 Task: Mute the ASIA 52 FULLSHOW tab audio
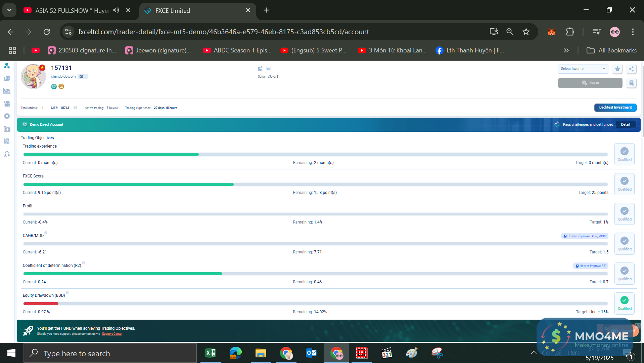[116, 10]
